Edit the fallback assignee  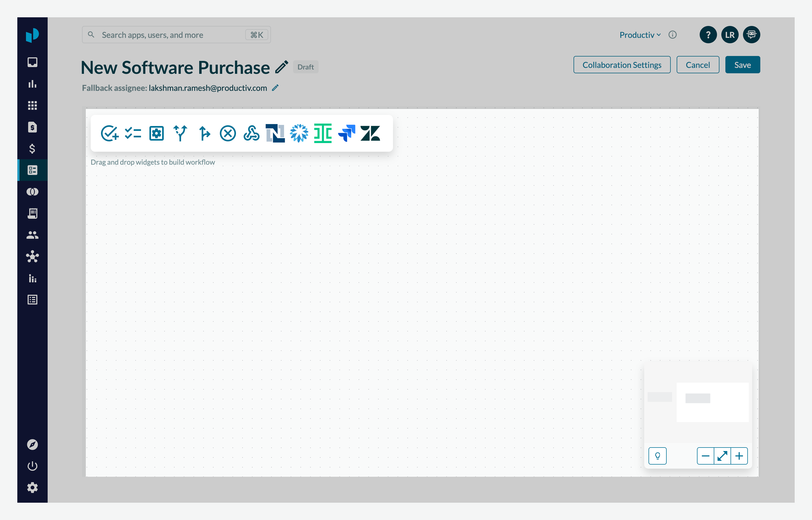(275, 88)
